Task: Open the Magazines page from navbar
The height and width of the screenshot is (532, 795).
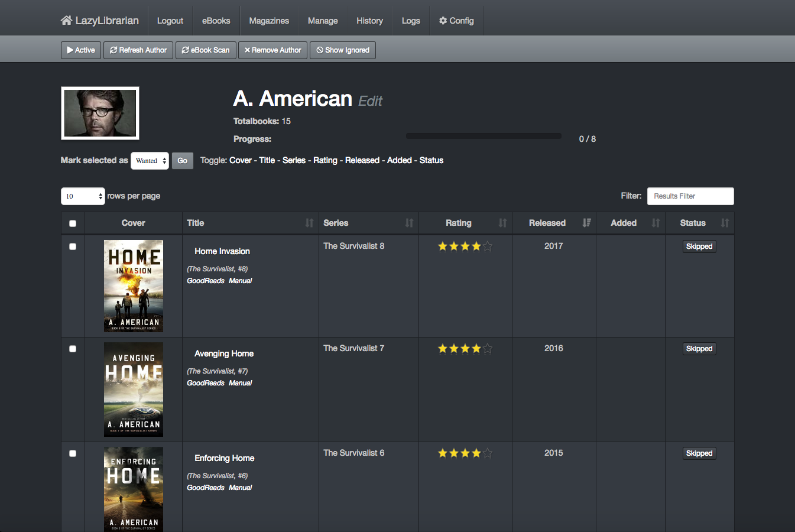Action: [x=269, y=21]
